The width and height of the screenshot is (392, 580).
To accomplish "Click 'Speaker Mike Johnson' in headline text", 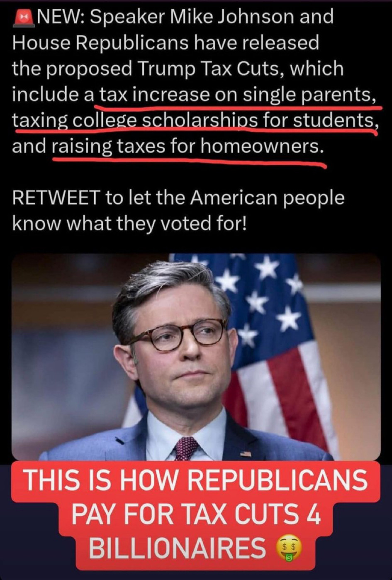I will [191, 17].
